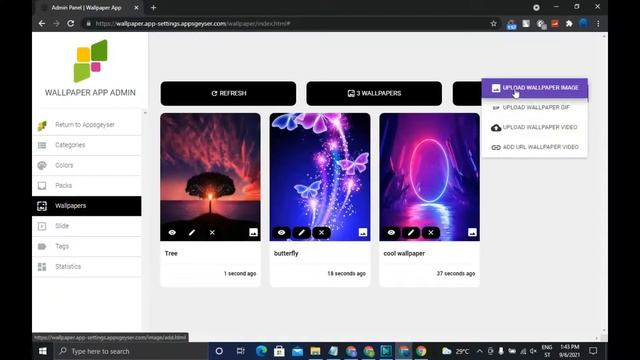Open Statistics in the sidebar
Screen dimensions: 640x360
[87, 267]
